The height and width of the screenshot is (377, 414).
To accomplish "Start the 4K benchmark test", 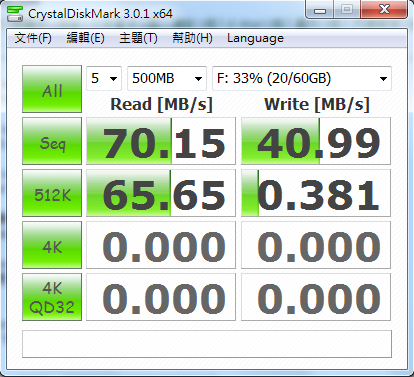I will coord(52,245).
